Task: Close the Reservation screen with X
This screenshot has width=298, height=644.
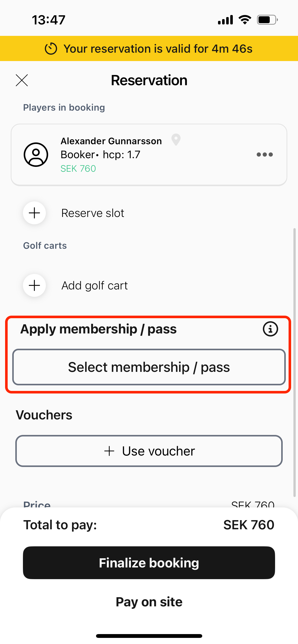Action: point(22,80)
